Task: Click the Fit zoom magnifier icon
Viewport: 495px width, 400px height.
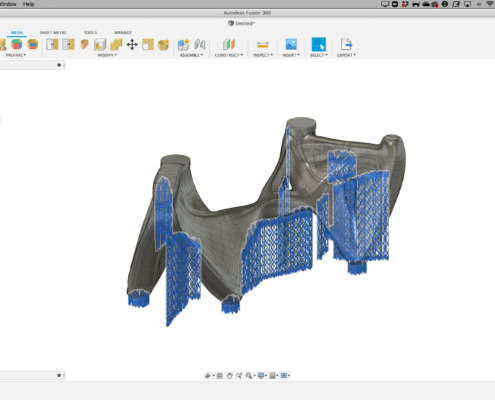Action: [248, 376]
